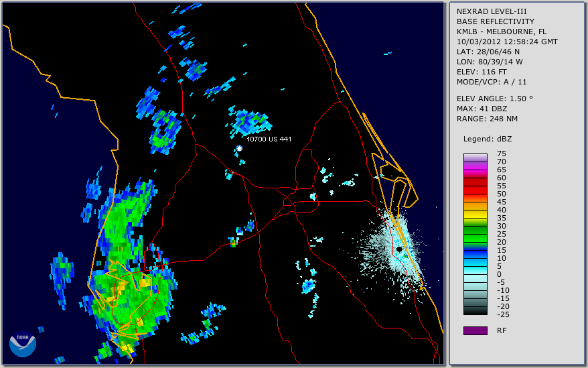Image resolution: width=588 pixels, height=368 pixels.
Task: Click the 'RANGE: 248 NM' line
Action: [x=487, y=119]
